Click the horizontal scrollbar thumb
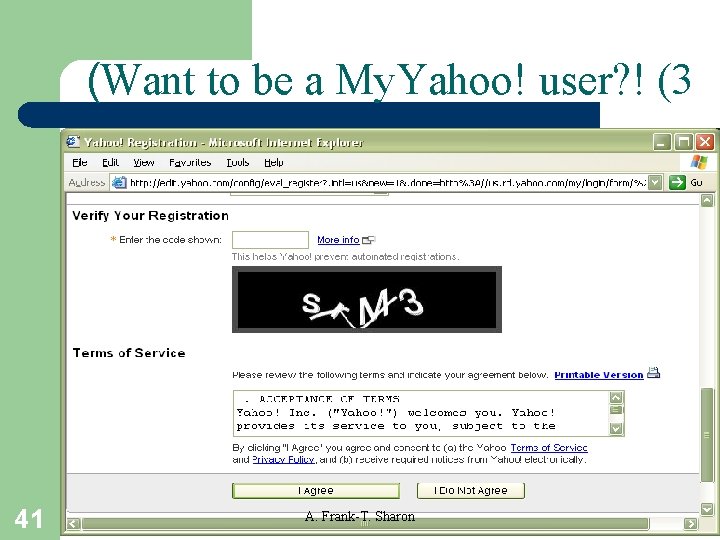 pos(365,523)
